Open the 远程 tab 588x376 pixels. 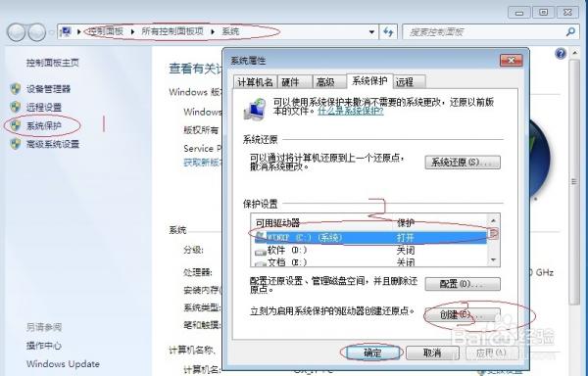point(409,82)
